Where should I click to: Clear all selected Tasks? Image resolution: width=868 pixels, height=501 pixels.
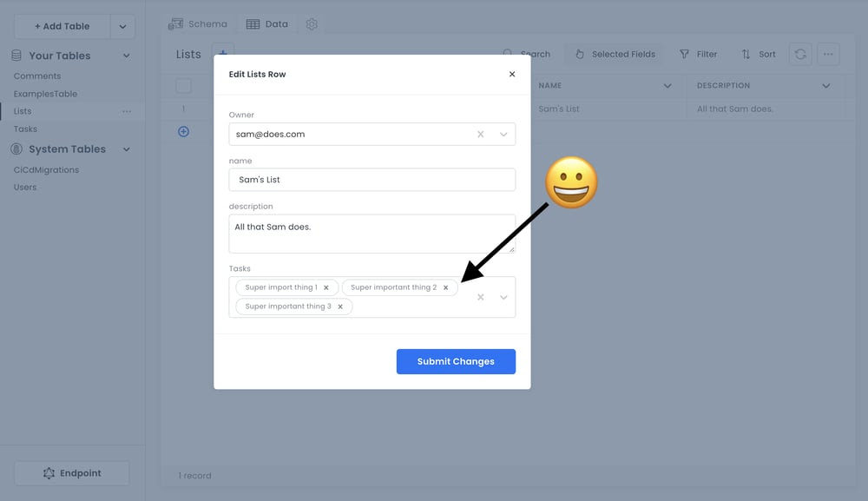coord(480,297)
